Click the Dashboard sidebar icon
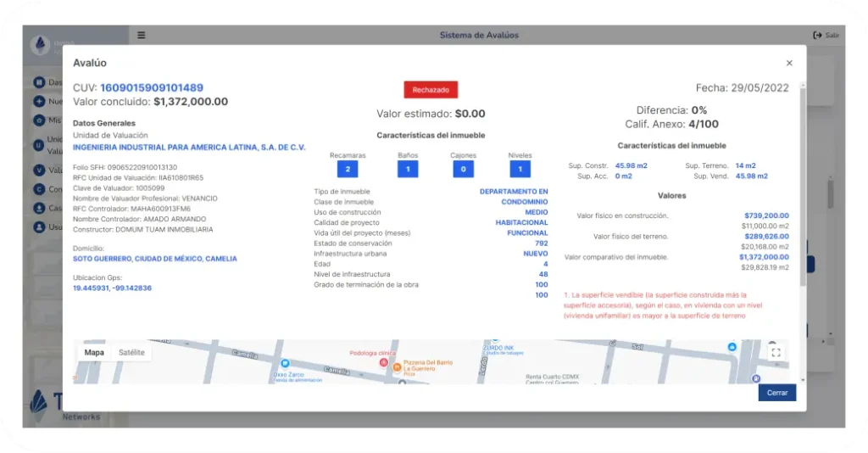Screen dimensions: 868x453 39,82
